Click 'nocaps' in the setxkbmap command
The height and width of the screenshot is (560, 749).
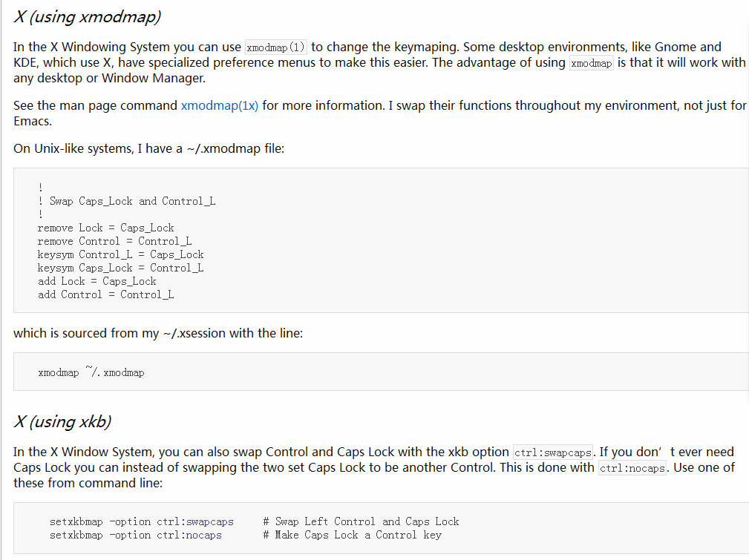(203, 536)
